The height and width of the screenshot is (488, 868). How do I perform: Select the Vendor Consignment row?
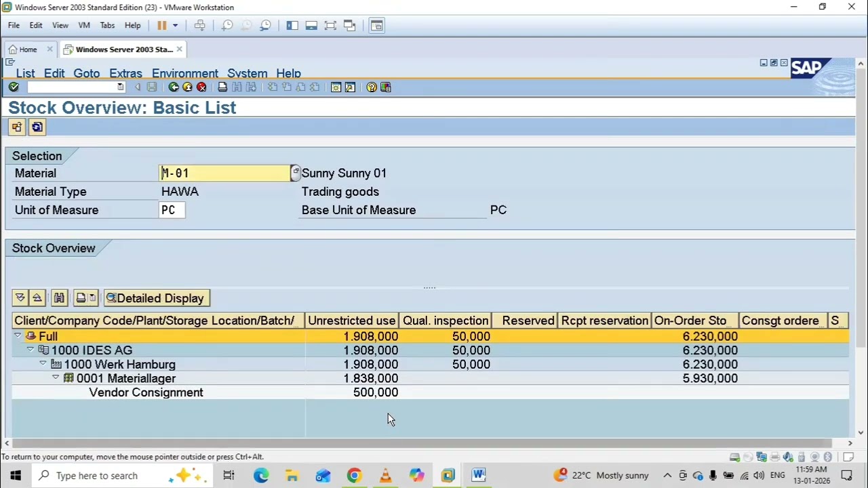tap(431, 392)
